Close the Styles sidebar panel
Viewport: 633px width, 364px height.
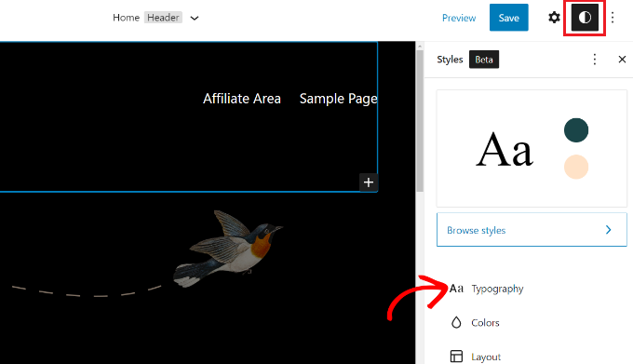click(x=622, y=60)
